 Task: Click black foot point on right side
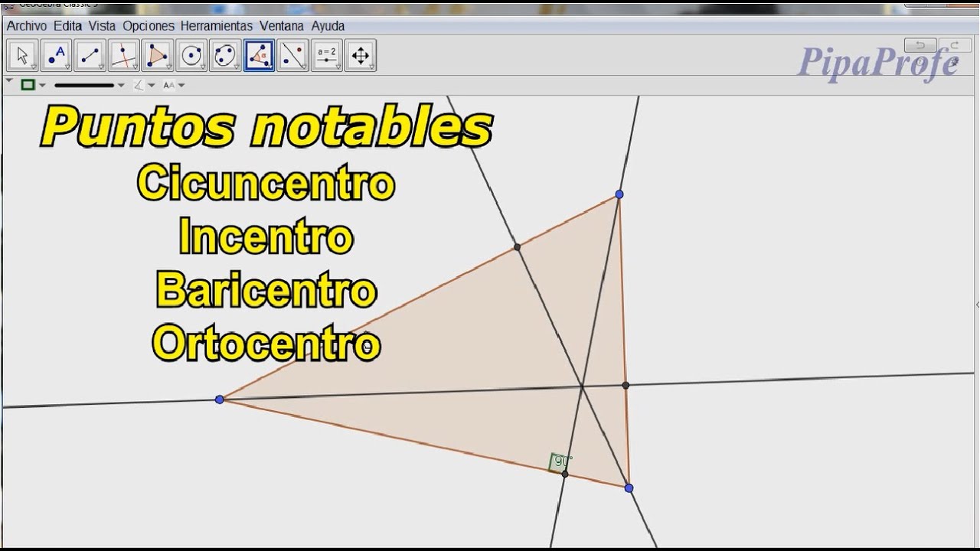(x=626, y=385)
